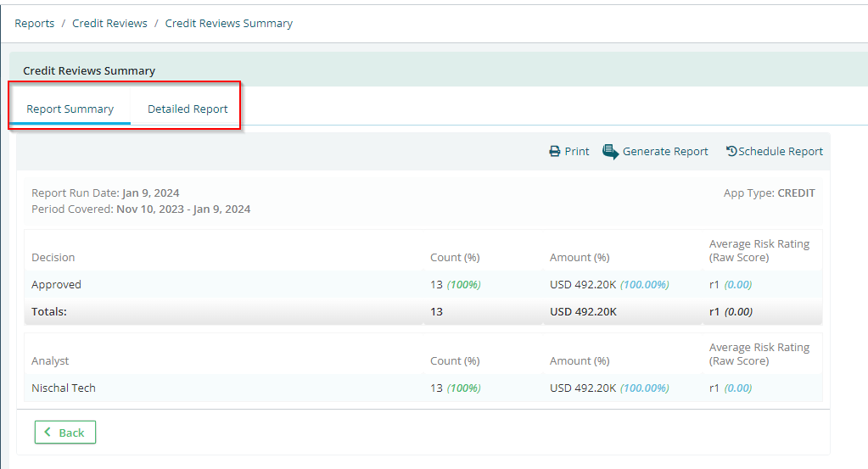
Task: Click the Generate Report export icon
Action: click(x=611, y=152)
